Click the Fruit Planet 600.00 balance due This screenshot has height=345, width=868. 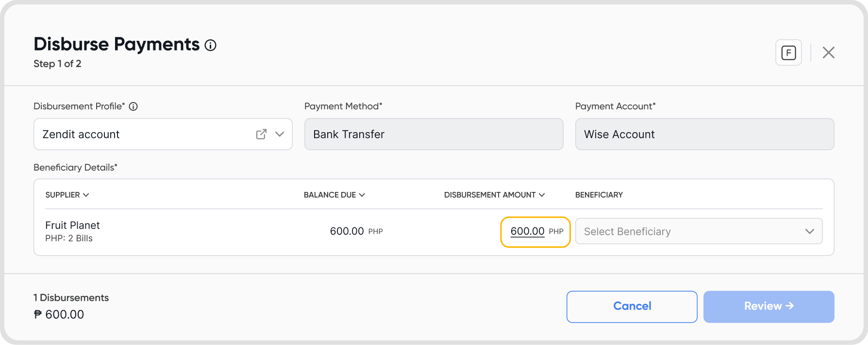pos(347,231)
